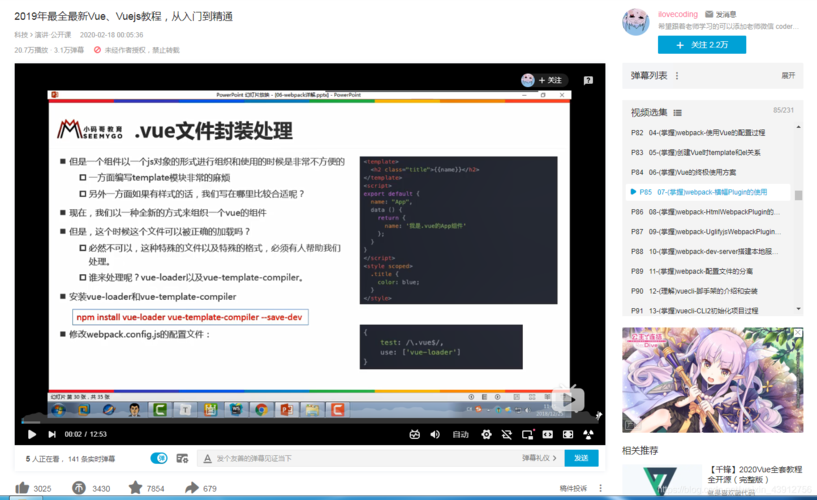
Task: Select episode P86 HtmlWebpackPlugin
Action: click(x=708, y=212)
